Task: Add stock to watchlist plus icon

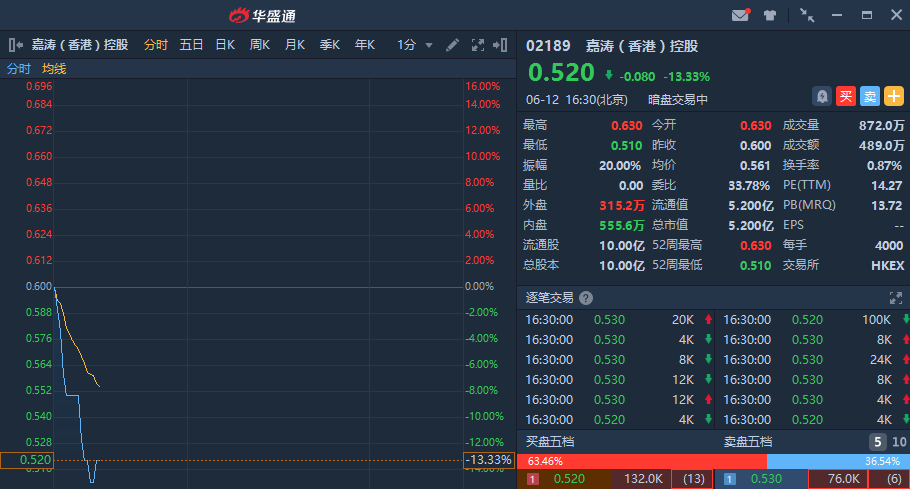Action: pyautogui.click(x=894, y=96)
